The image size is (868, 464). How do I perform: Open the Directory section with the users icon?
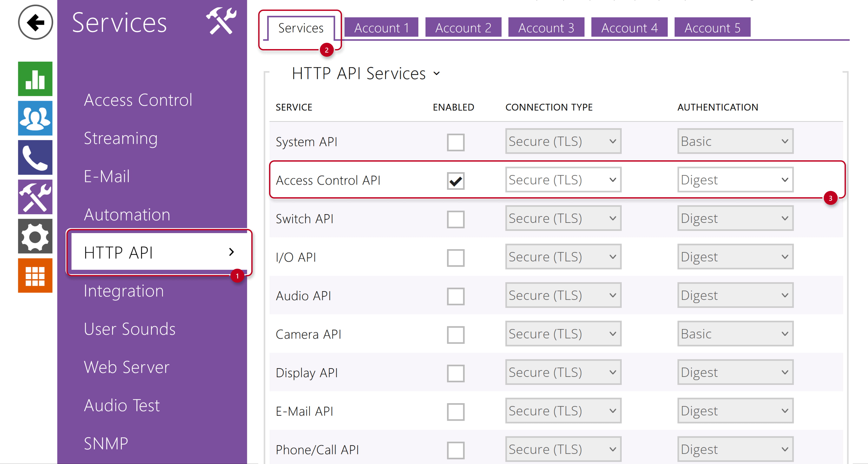pyautogui.click(x=35, y=118)
